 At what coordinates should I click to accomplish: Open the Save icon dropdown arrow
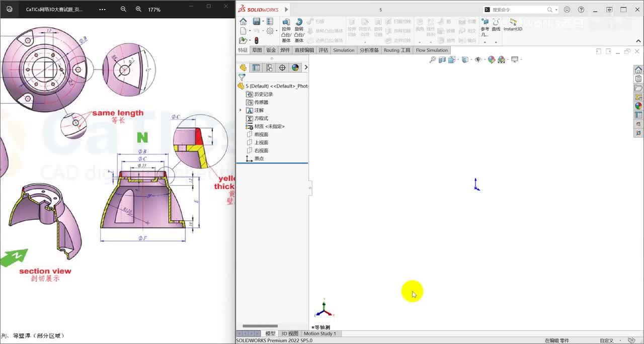(263, 22)
